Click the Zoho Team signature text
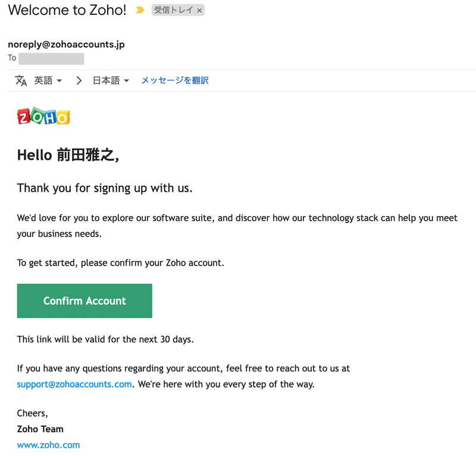Image resolution: width=476 pixels, height=456 pixels. [x=40, y=429]
